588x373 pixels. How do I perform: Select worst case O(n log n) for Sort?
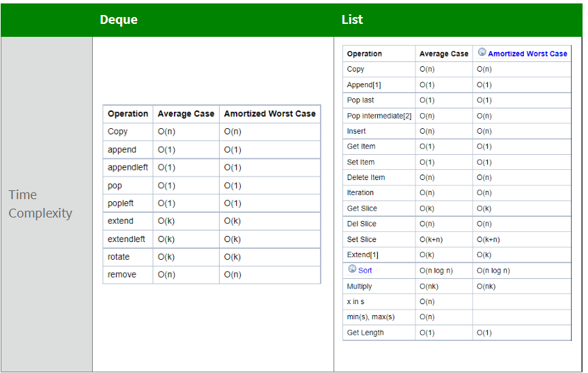coord(493,271)
